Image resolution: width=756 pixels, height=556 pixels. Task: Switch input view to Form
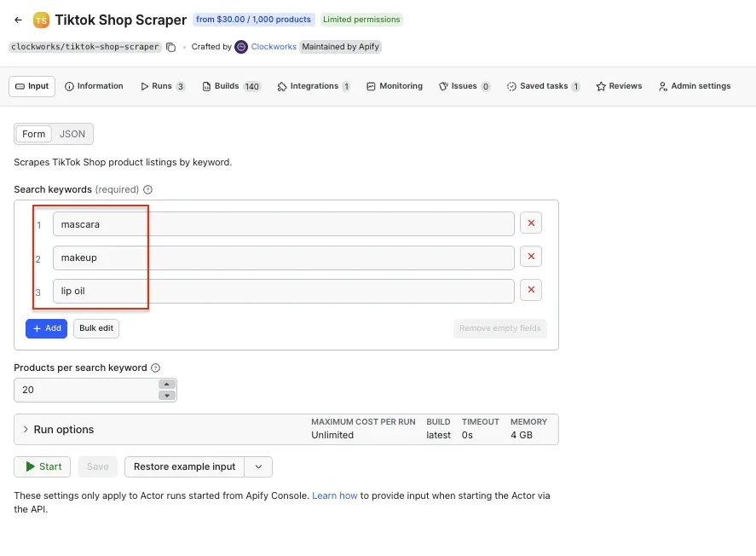[34, 134]
